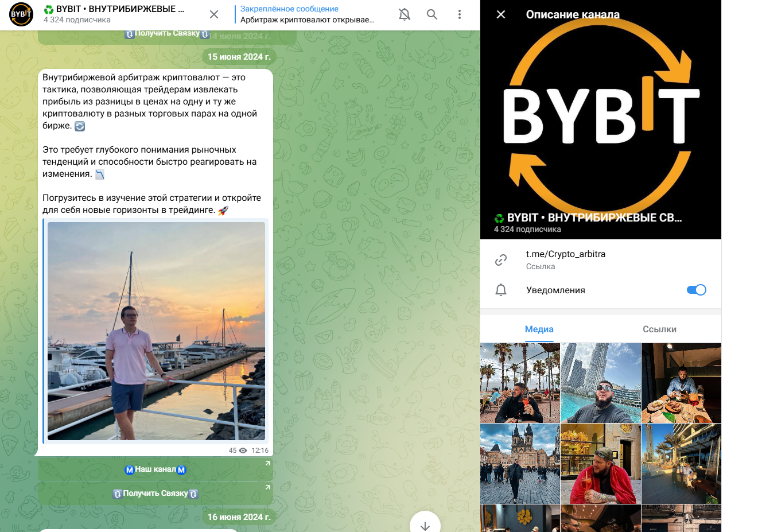Open media thumbnail of man in red jacket

[x=601, y=464]
